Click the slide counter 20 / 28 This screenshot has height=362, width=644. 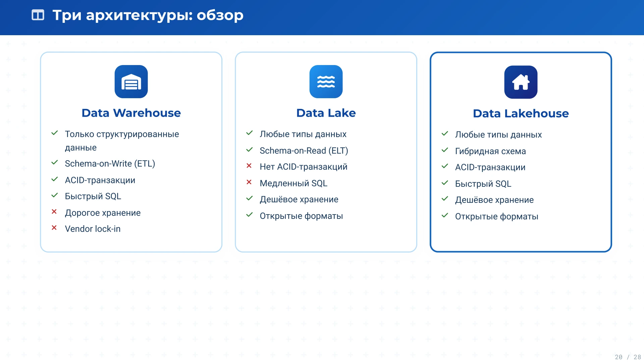(628, 357)
